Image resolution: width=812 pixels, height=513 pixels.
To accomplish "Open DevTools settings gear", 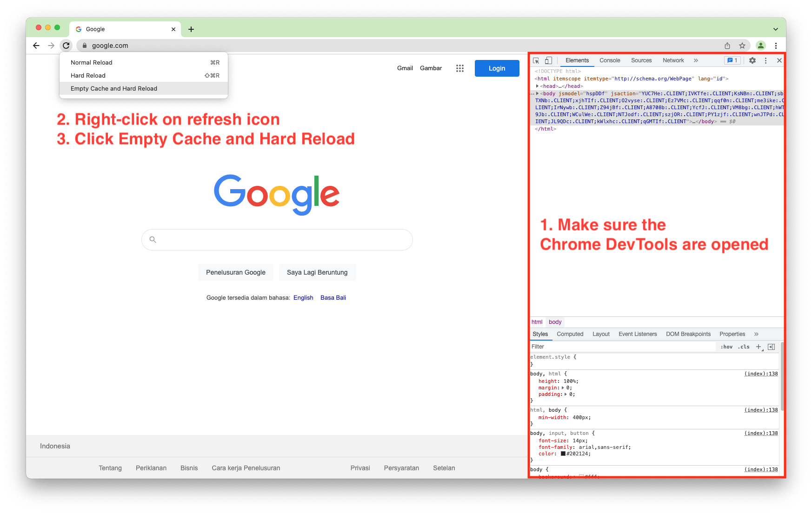I will 752,60.
